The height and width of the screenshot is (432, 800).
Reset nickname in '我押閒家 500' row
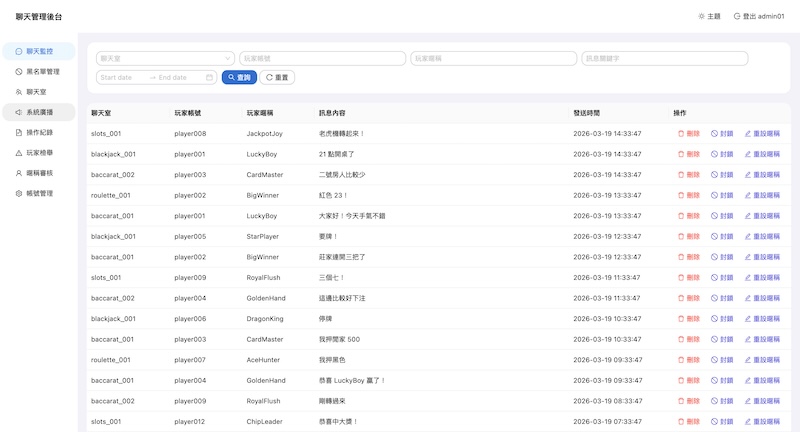tap(762, 339)
